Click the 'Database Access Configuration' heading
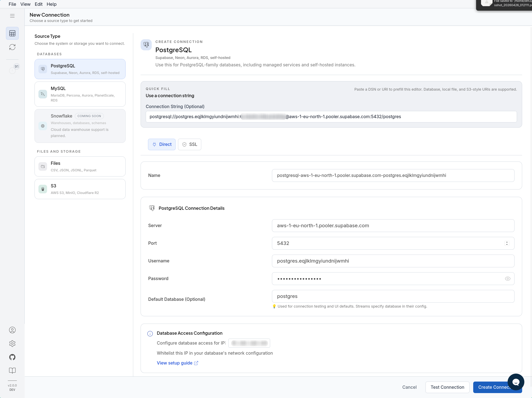 pyautogui.click(x=190, y=333)
